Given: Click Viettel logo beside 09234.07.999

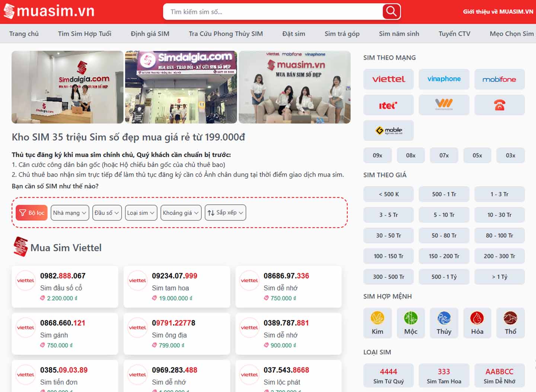Looking at the screenshot, I should (137, 280).
